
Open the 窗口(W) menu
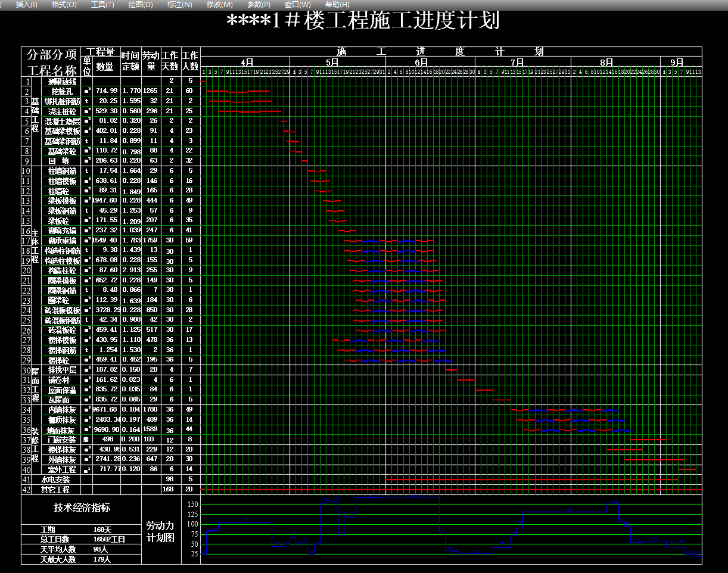click(x=297, y=5)
